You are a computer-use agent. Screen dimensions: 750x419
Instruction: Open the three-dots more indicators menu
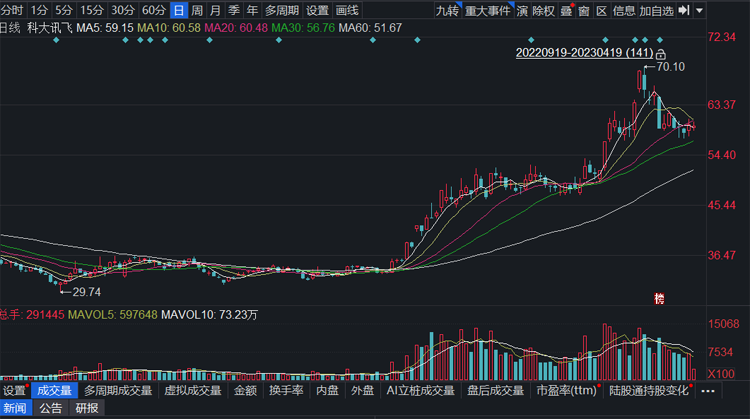point(708,391)
